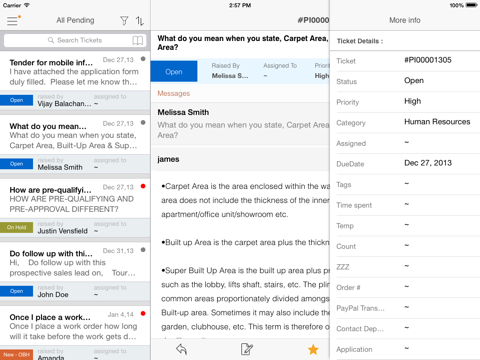Screen dimensions: 480x360
Task: Tap the Open status badge for Vijay Balachan
Action: (x=16, y=100)
